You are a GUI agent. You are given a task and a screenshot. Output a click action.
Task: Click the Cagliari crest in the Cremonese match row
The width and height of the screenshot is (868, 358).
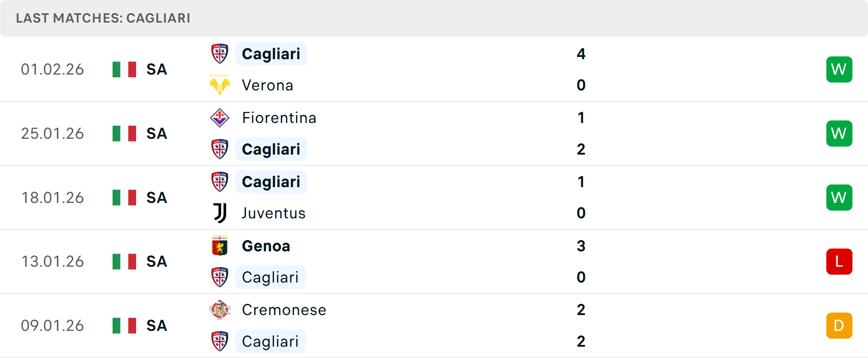tap(220, 341)
